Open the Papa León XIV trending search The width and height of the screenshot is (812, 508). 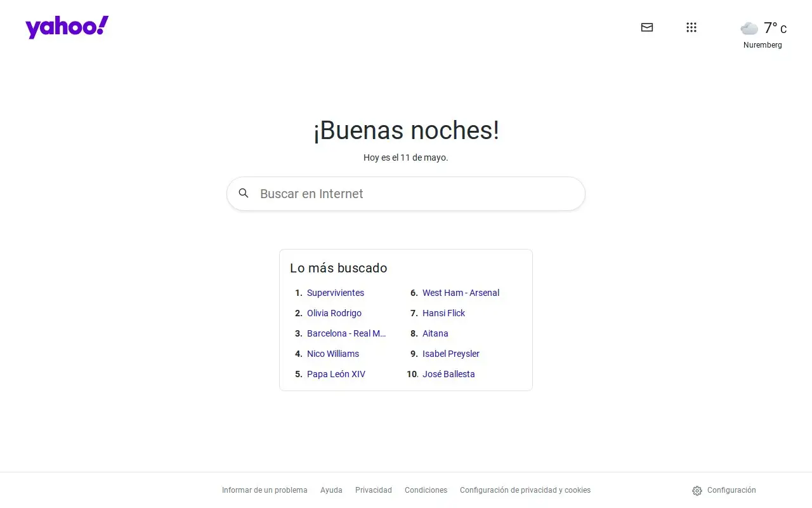pyautogui.click(x=336, y=374)
